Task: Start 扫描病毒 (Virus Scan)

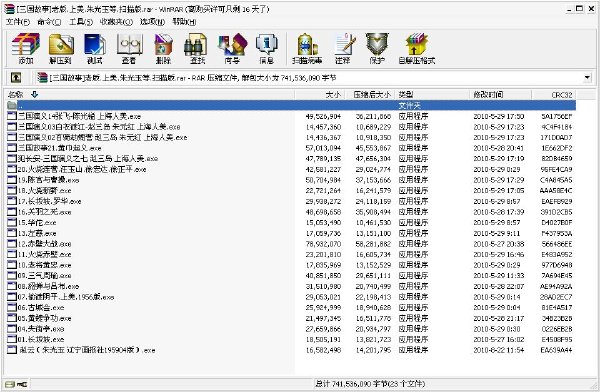Action: click(307, 49)
